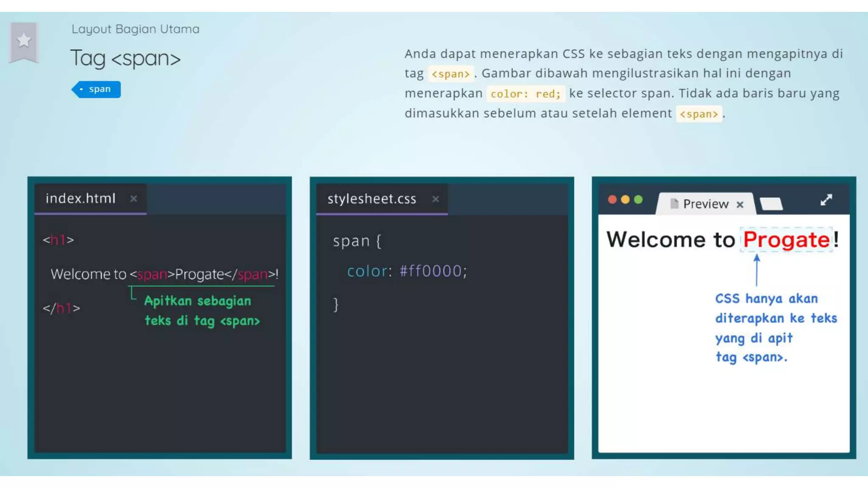Screen dimensions: 868x488
Task: Close the Preview tab
Action: pyautogui.click(x=740, y=205)
